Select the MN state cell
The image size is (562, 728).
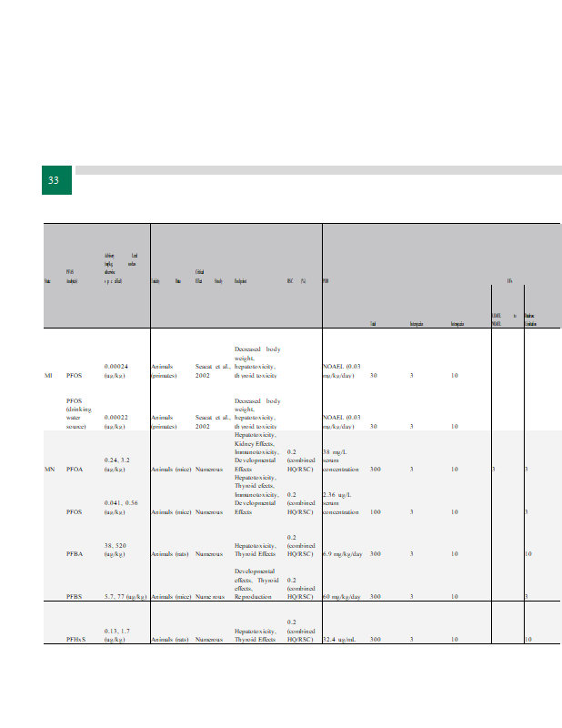click(x=50, y=470)
